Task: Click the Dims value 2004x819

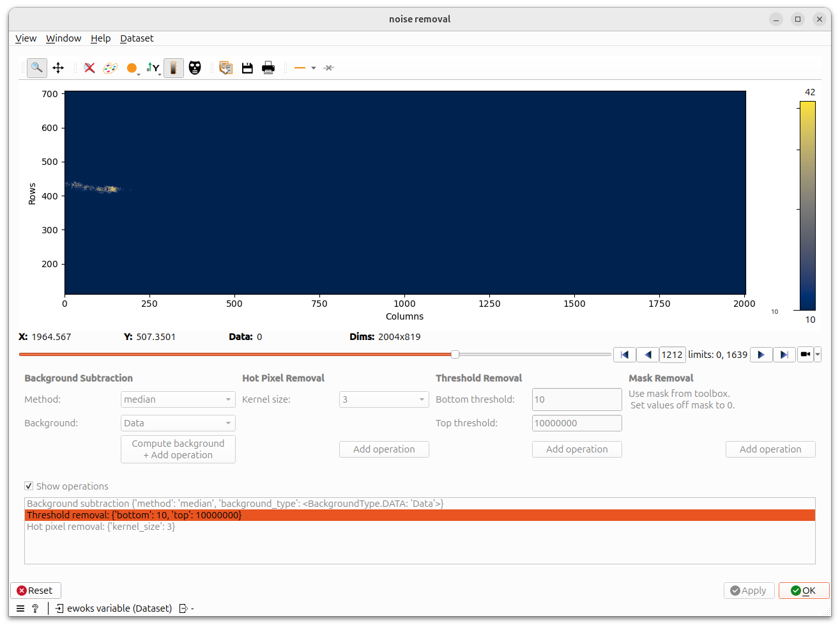Action: tap(399, 337)
